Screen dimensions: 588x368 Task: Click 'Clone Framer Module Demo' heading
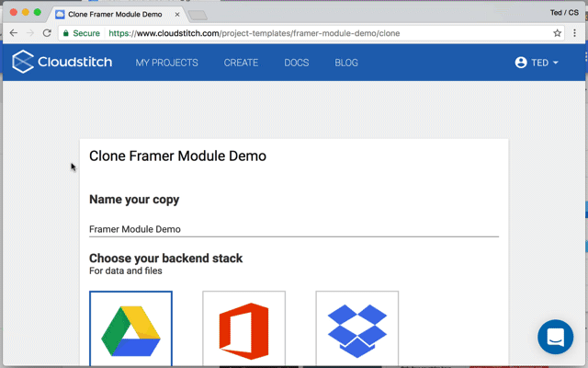click(177, 155)
